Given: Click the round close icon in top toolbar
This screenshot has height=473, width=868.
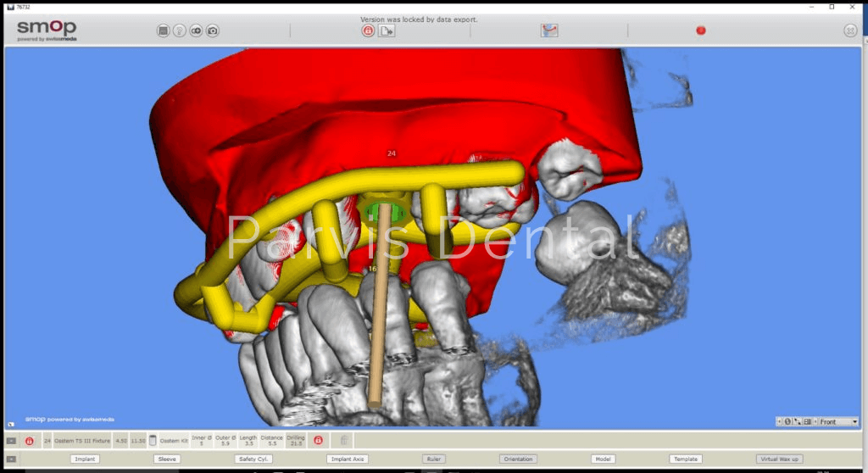Looking at the screenshot, I should point(850,31).
